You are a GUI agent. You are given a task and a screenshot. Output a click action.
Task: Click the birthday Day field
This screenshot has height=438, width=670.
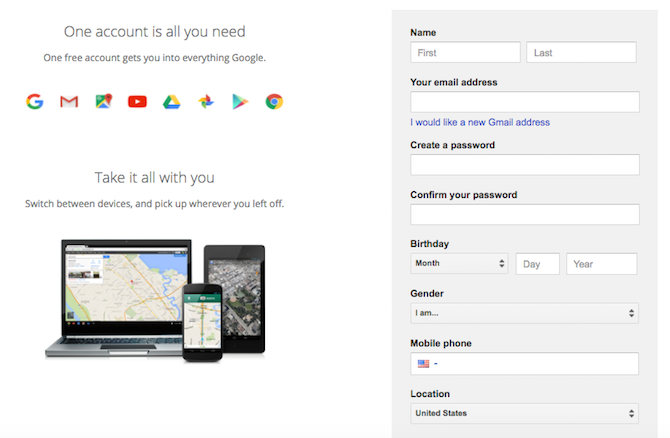click(537, 264)
